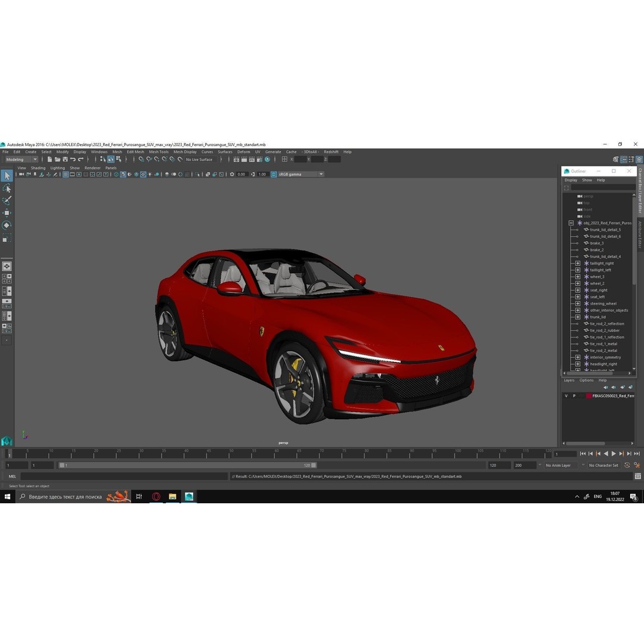Viewport: 644px width, 644px height.
Task: Click Maya home icon bottom left
Action: tap(7, 441)
